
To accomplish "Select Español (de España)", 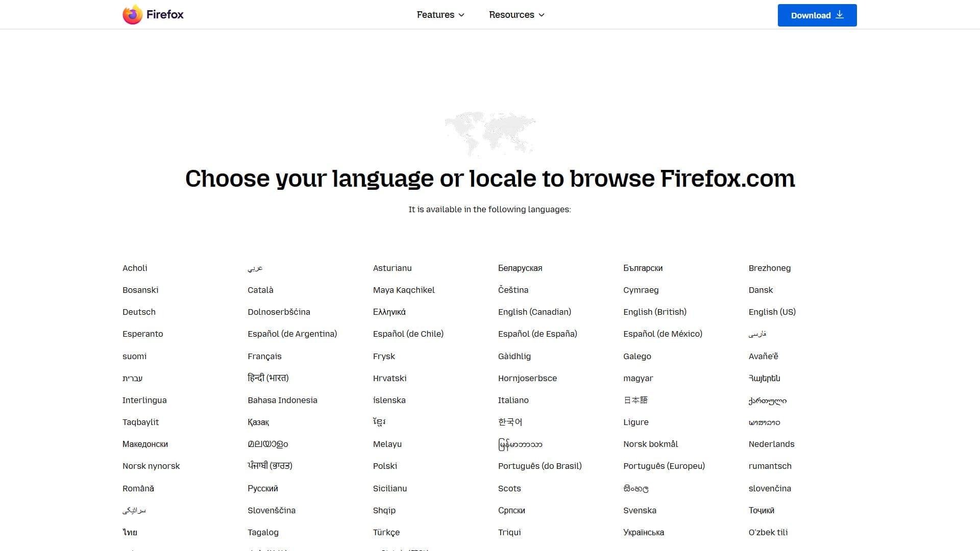I will [537, 334].
